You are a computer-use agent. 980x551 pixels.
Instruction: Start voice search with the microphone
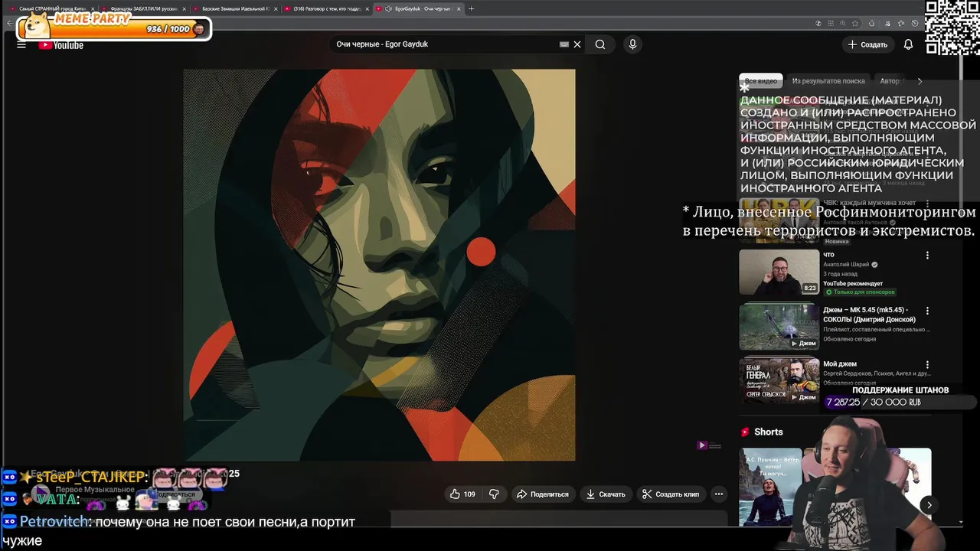632,44
